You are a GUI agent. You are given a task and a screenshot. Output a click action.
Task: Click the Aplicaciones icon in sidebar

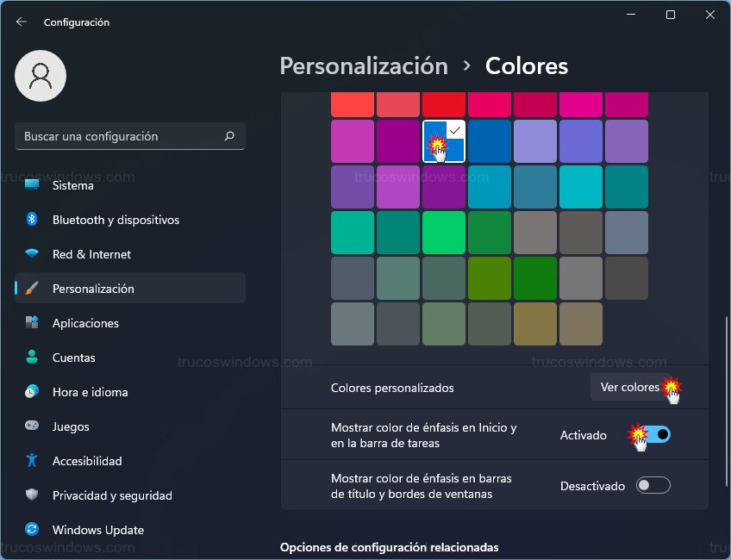[x=32, y=323]
